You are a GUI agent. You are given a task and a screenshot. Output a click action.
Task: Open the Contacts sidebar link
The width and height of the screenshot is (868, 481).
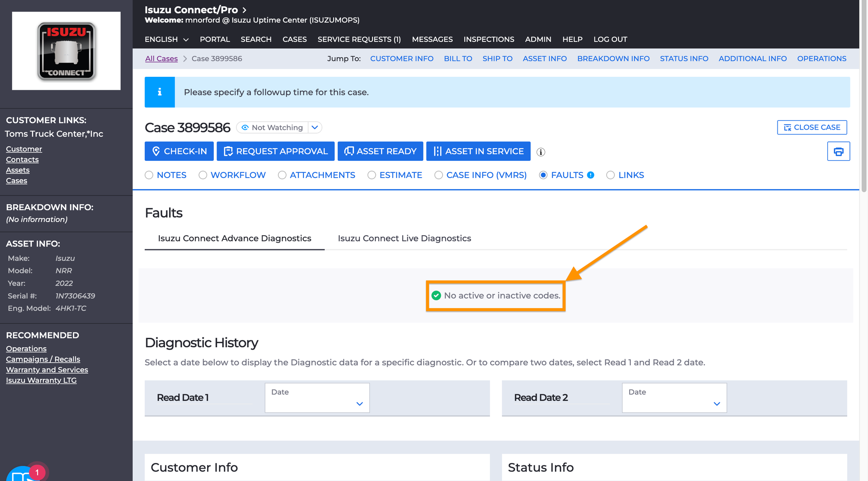[22, 159]
